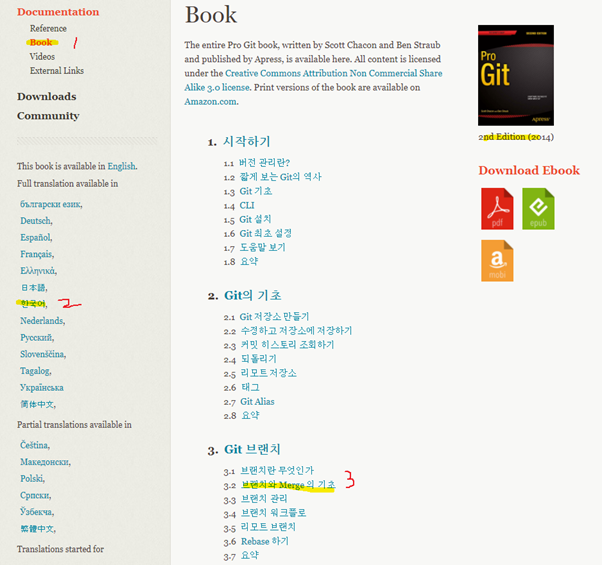Go to the Downloads section
Viewport: 602px width, 565px height.
coord(46,96)
